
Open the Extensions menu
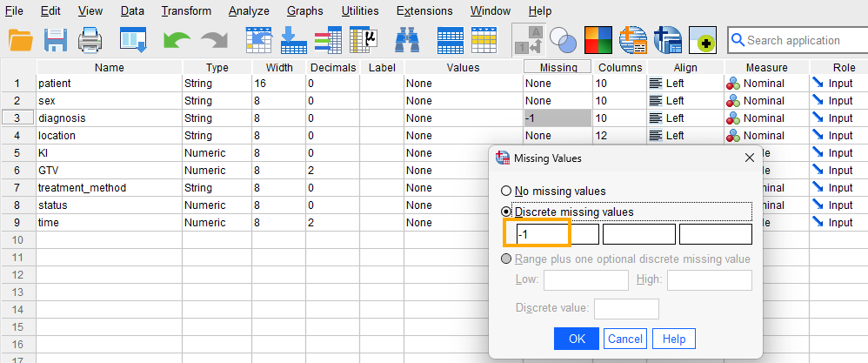tap(424, 10)
